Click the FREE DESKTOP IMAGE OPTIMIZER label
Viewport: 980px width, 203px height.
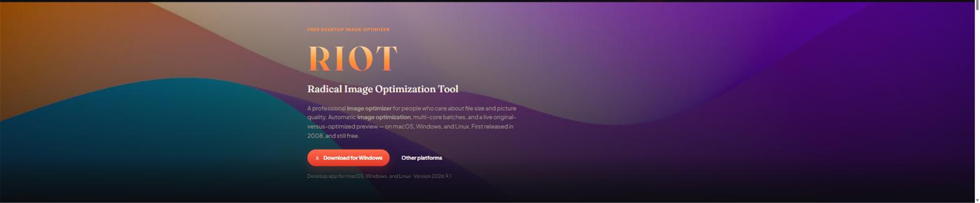tap(348, 29)
